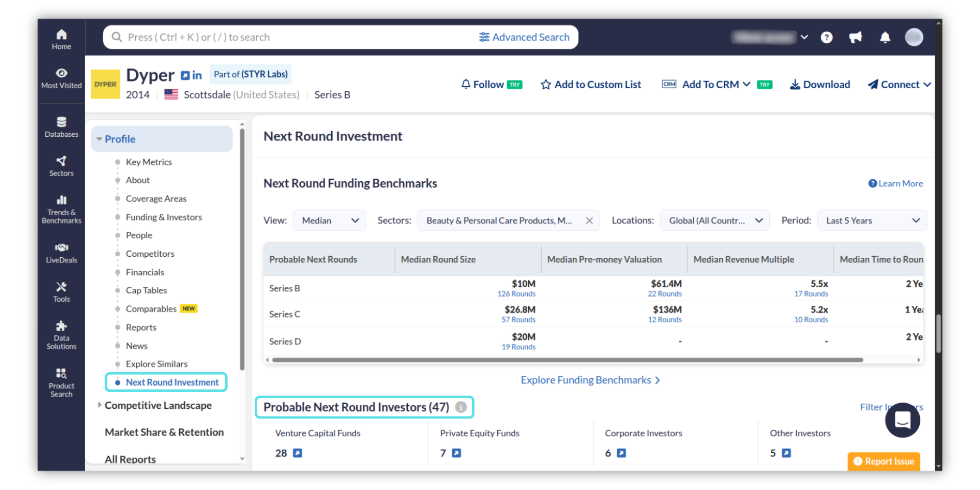Image resolution: width=980 pixels, height=490 pixels.
Task: Click the table's horizontal scrollbar
Action: click(x=567, y=360)
